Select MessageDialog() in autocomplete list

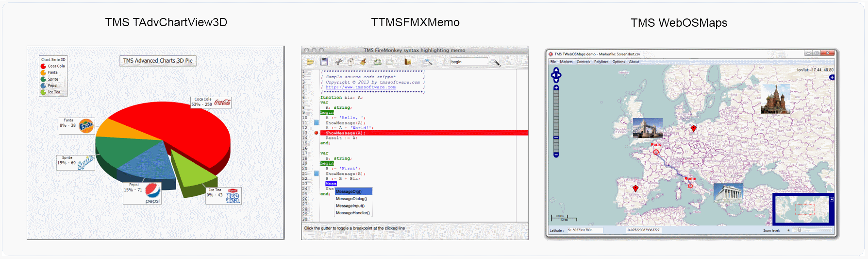353,199
